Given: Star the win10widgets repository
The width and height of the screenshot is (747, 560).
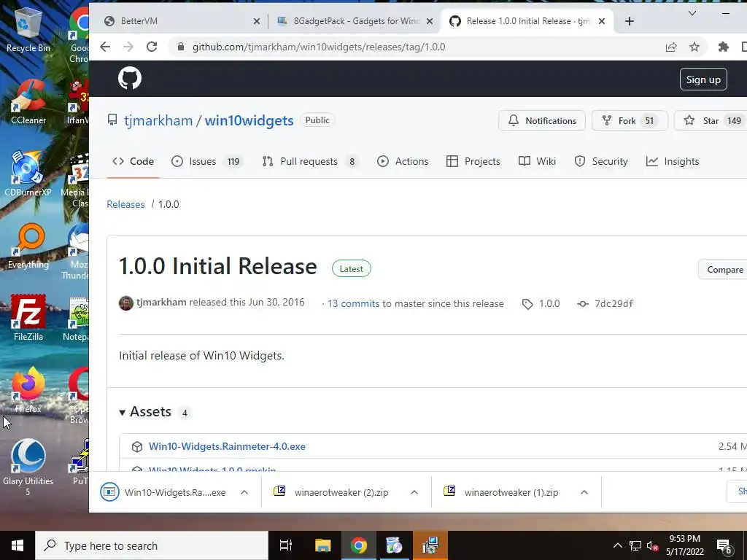Looking at the screenshot, I should tap(711, 120).
